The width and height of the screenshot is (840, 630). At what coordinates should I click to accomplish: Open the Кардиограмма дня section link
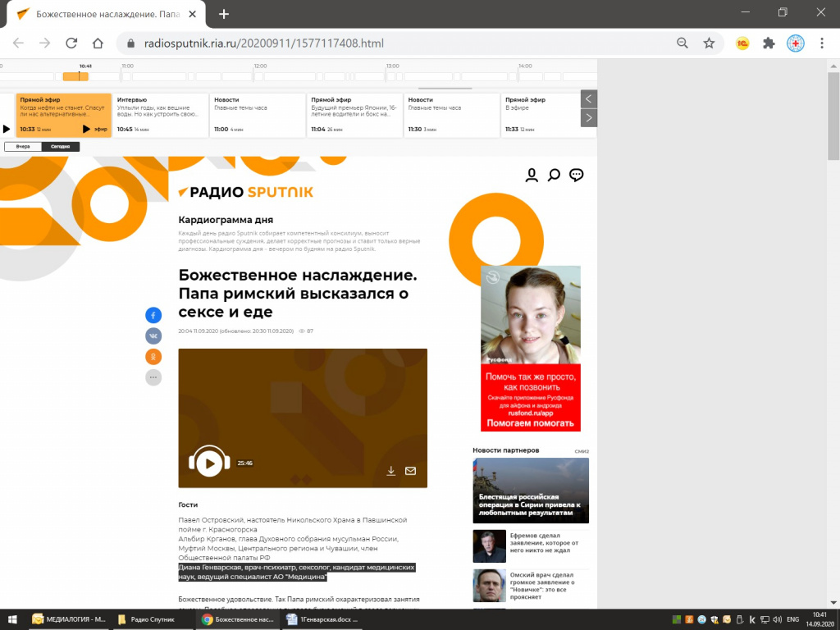point(226,220)
